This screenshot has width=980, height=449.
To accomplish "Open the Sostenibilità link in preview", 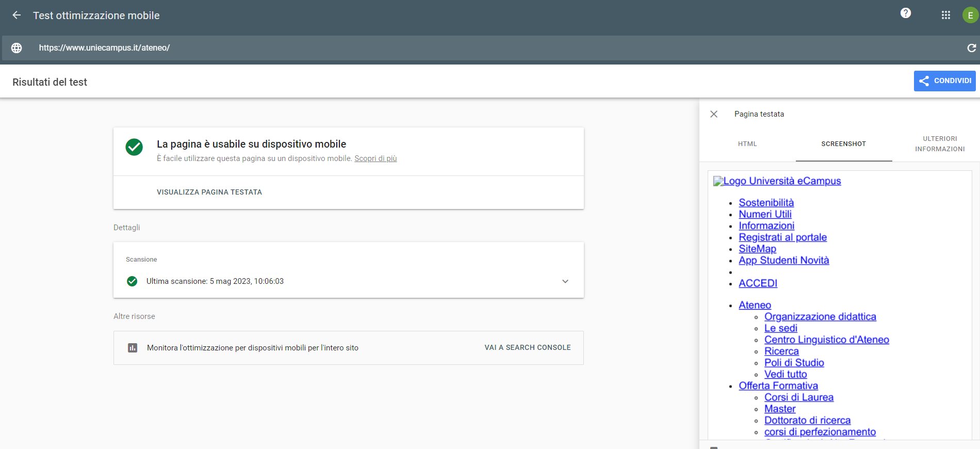I will pyautogui.click(x=766, y=203).
